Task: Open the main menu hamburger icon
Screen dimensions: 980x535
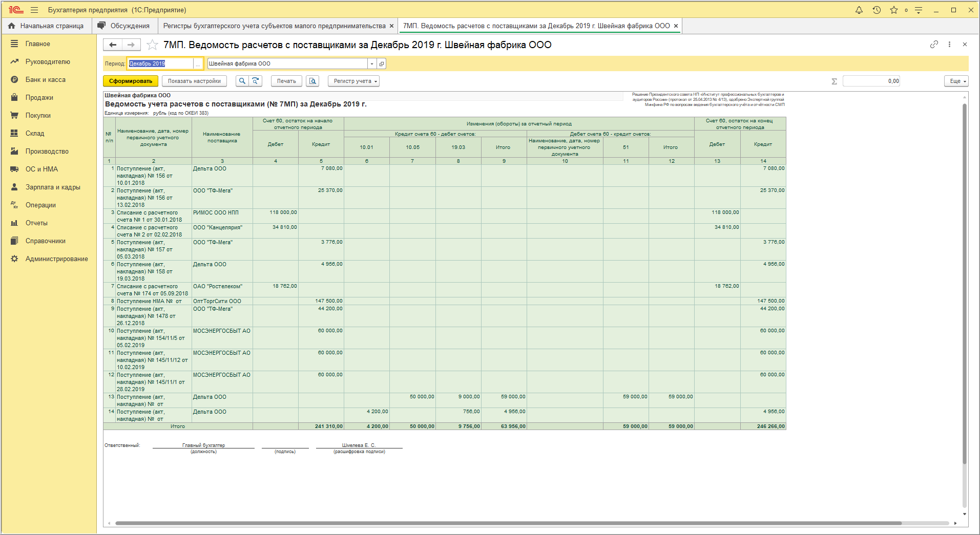Action: coord(34,10)
